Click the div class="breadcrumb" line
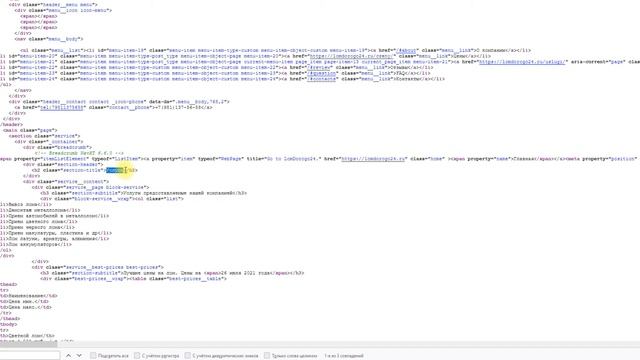 pyautogui.click(x=58, y=147)
